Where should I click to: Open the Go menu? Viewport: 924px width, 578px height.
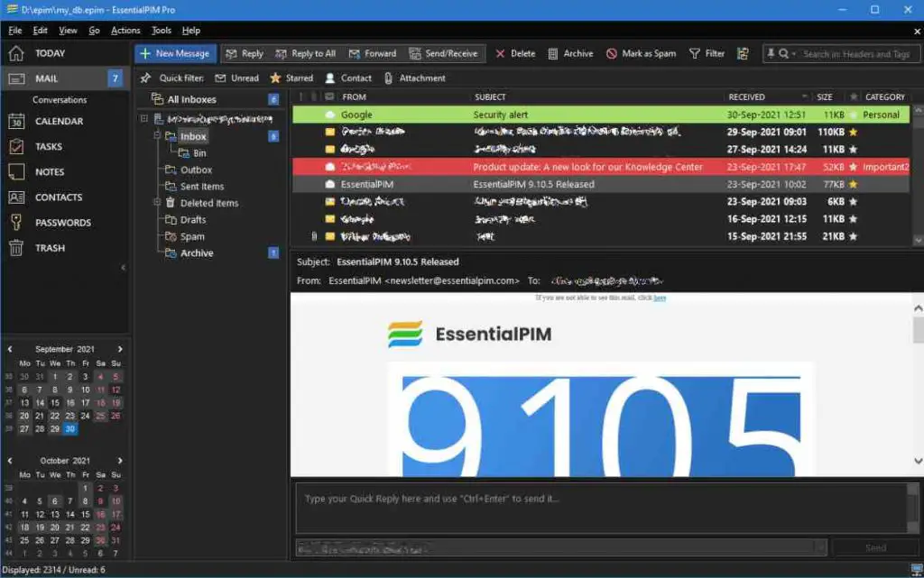(94, 31)
